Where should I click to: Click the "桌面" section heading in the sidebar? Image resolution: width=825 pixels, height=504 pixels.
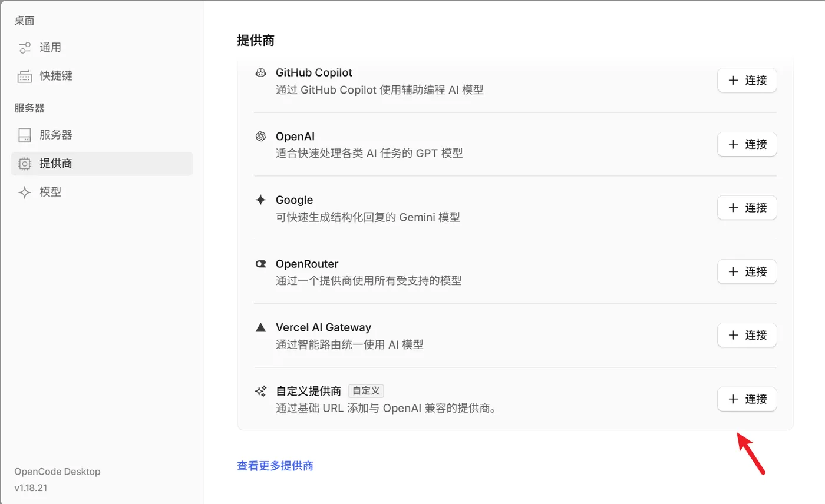(x=24, y=21)
